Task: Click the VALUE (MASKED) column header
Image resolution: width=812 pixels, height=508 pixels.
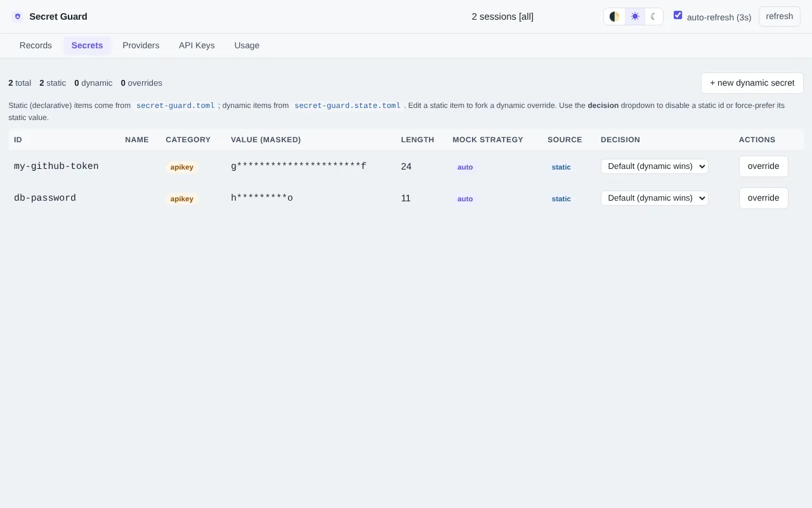Action: point(266,140)
